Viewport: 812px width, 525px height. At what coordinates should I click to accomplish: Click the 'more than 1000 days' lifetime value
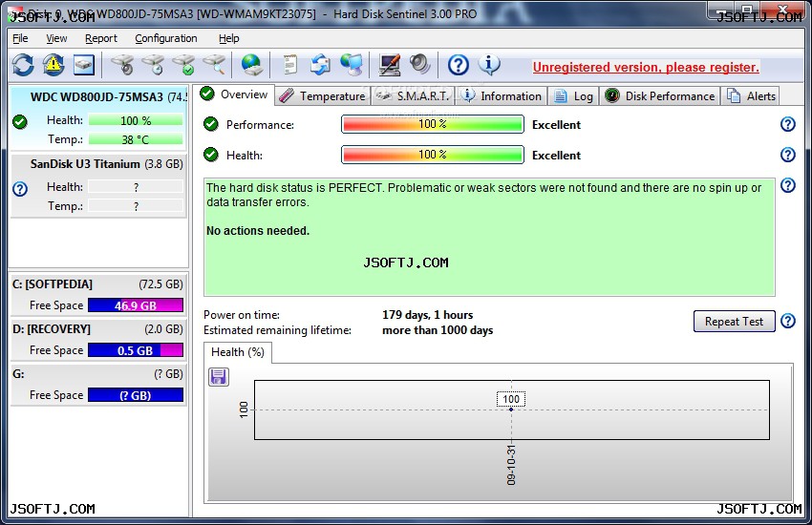[x=438, y=330]
